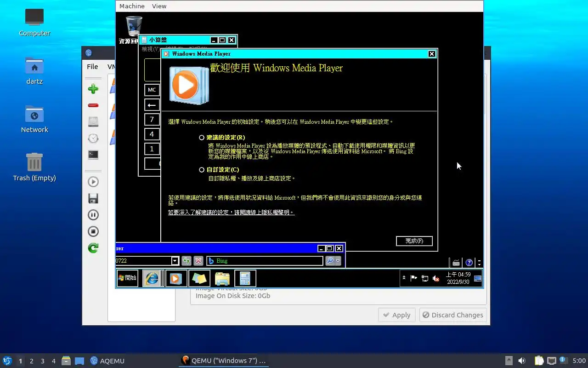Click Internet Explorer refresh button
588x368 pixels.
186,261
